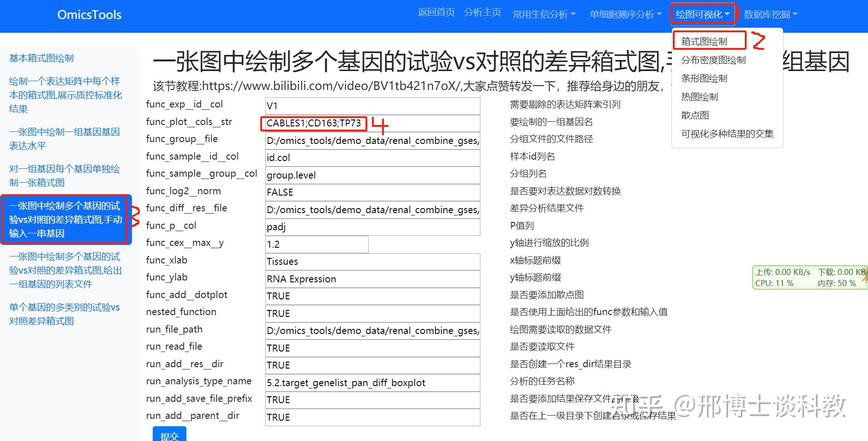Viewport: 868px width, 441px height.
Task: Open 分析主页 from the navigation bar
Action: pyautogui.click(x=482, y=12)
